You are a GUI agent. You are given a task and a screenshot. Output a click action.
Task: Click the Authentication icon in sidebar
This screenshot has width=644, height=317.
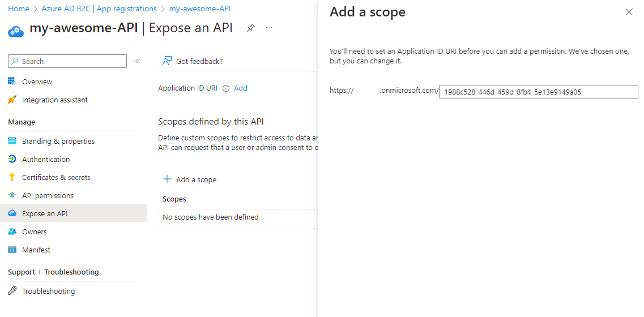[x=12, y=159]
